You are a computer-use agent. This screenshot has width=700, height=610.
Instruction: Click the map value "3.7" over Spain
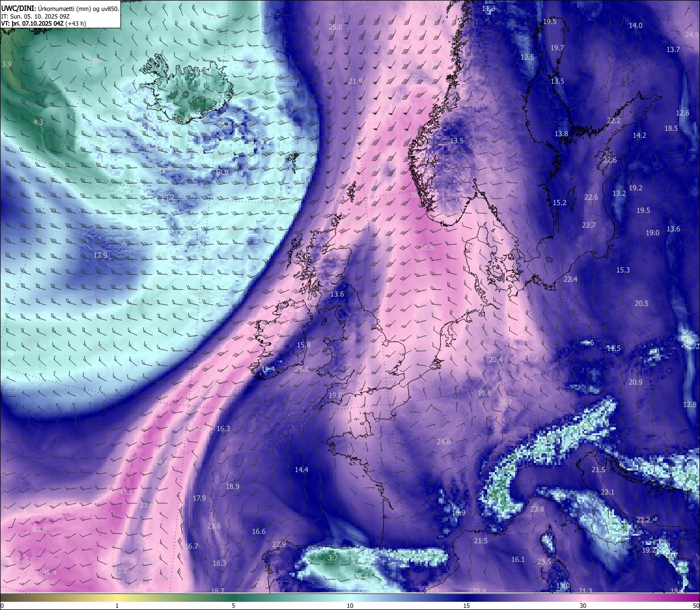coord(333,558)
